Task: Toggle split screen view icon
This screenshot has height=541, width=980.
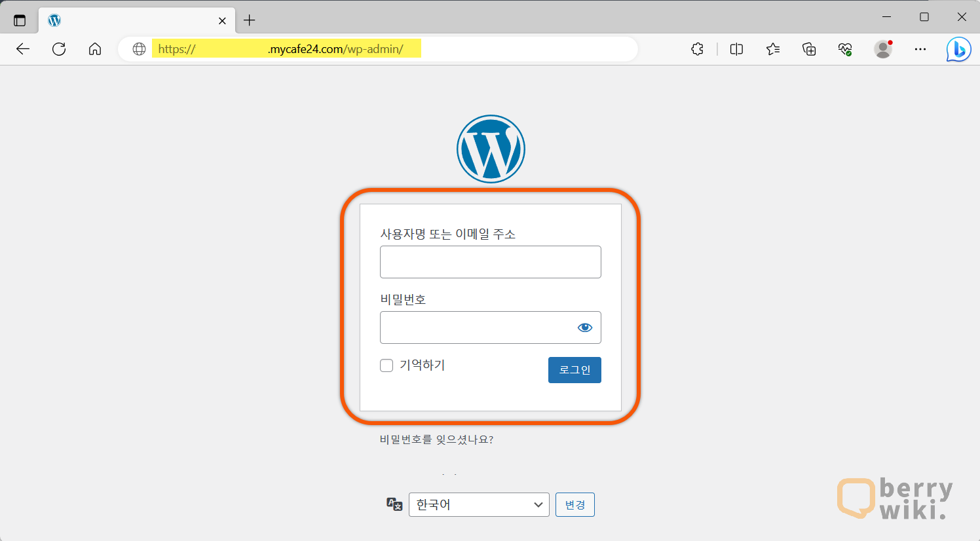Action: 736,49
